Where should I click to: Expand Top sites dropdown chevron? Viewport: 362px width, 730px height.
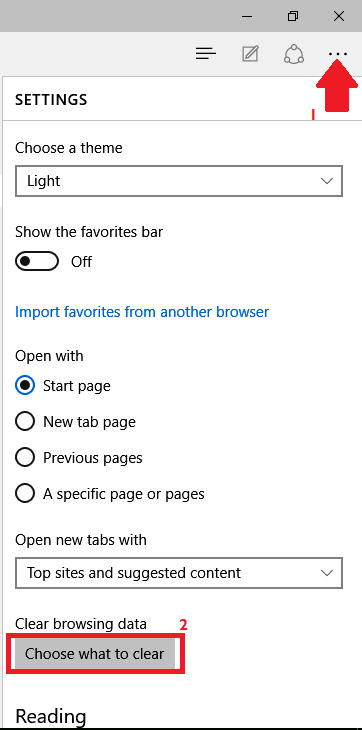pyautogui.click(x=328, y=573)
